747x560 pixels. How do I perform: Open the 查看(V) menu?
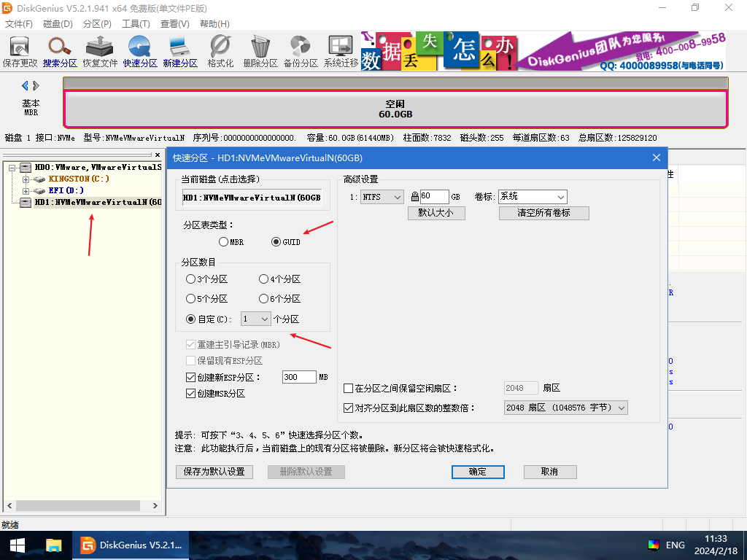coord(175,24)
